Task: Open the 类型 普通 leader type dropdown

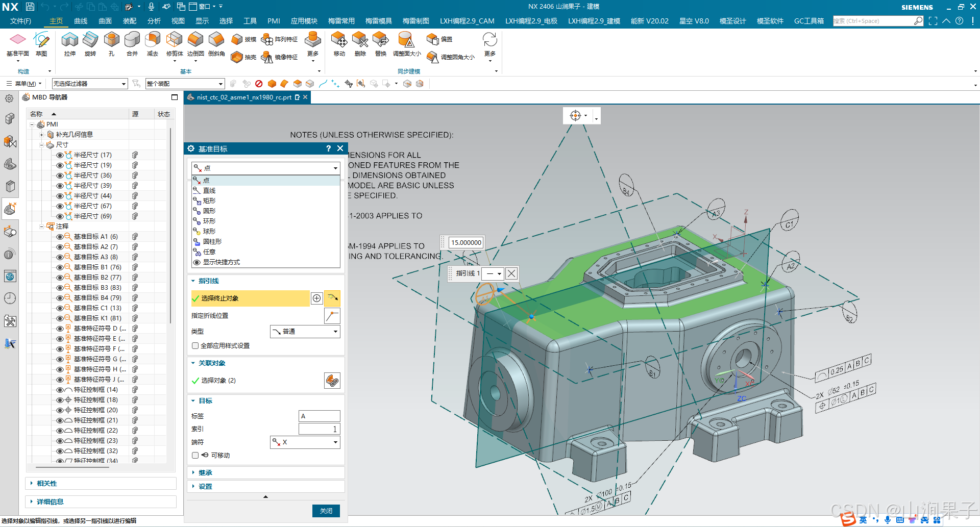Action: (305, 332)
